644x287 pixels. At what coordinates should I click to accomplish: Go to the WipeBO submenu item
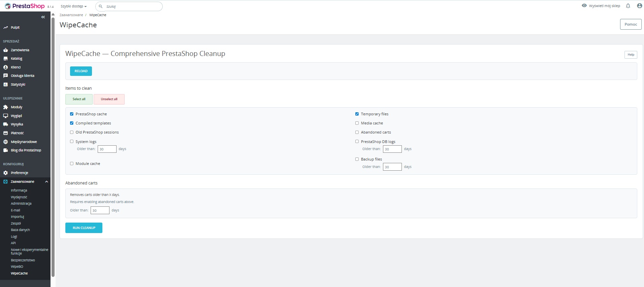[x=17, y=266]
